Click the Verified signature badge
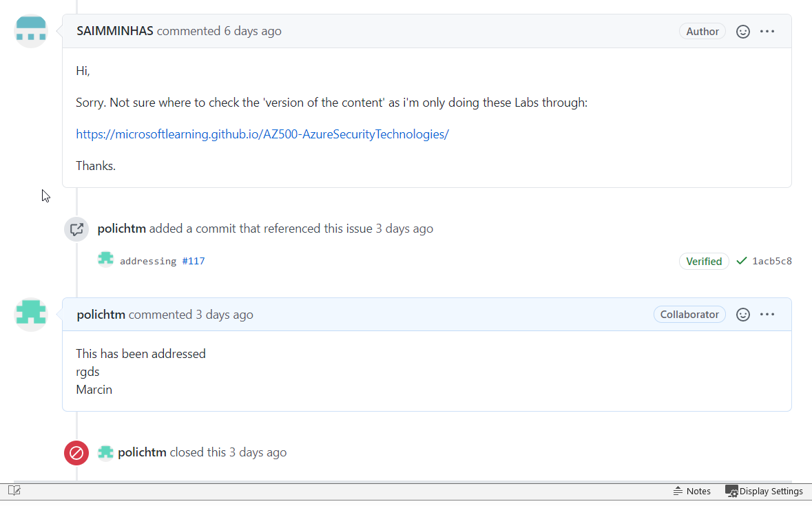 704,261
